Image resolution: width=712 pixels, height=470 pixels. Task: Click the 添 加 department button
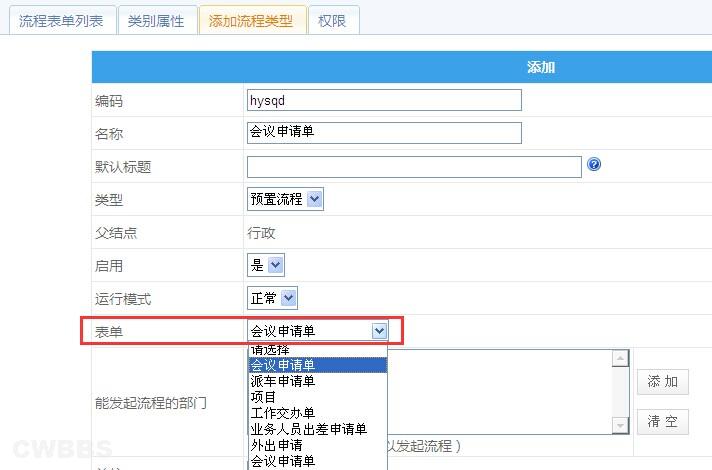tap(663, 382)
